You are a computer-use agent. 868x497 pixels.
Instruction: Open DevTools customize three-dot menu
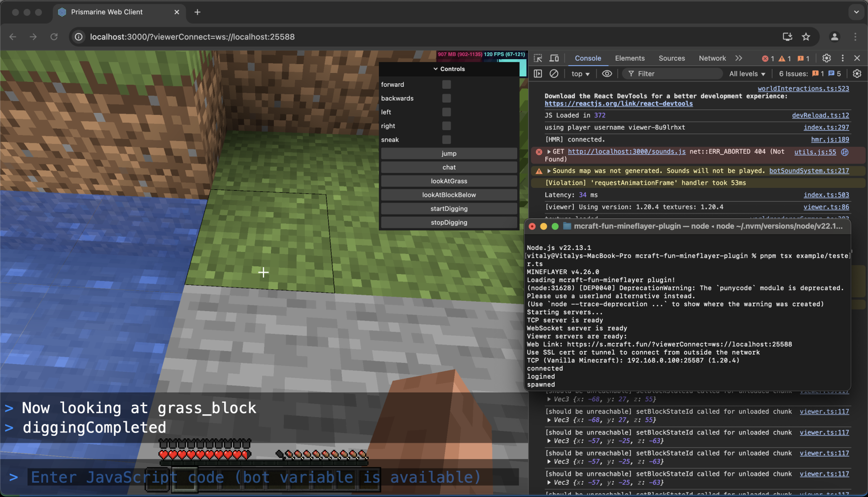click(x=842, y=58)
